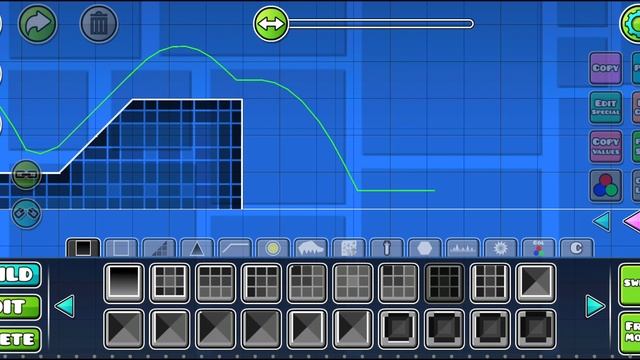
Task: Open the editor settings gear
Action: pos(631,24)
